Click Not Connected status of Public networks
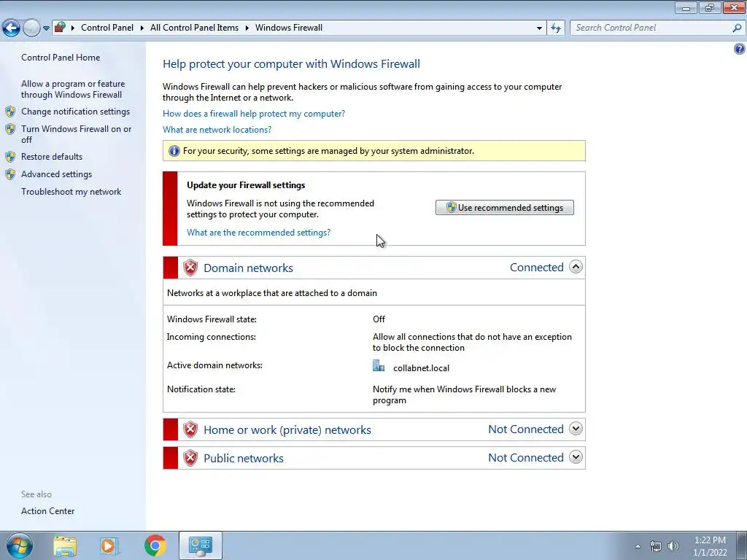747x560 pixels. (x=526, y=458)
